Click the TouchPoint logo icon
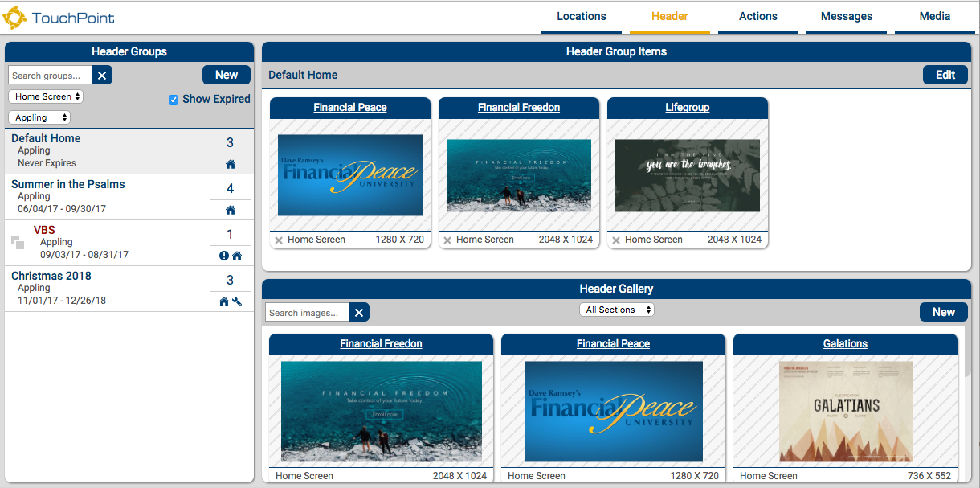The height and width of the screenshot is (488, 980). pos(15,17)
